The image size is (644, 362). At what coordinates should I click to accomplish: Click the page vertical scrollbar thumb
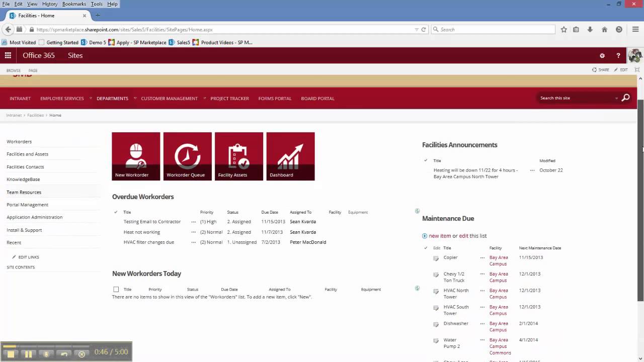[640, 200]
